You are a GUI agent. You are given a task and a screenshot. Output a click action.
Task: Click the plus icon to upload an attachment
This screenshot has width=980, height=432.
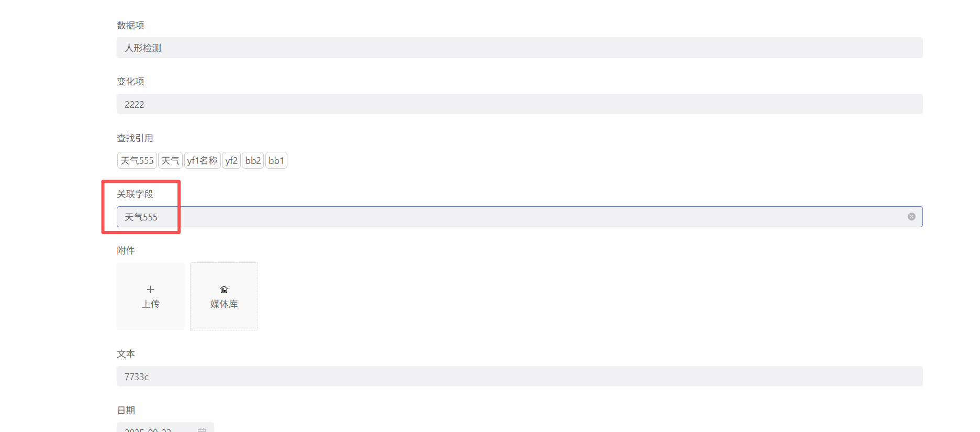click(151, 290)
